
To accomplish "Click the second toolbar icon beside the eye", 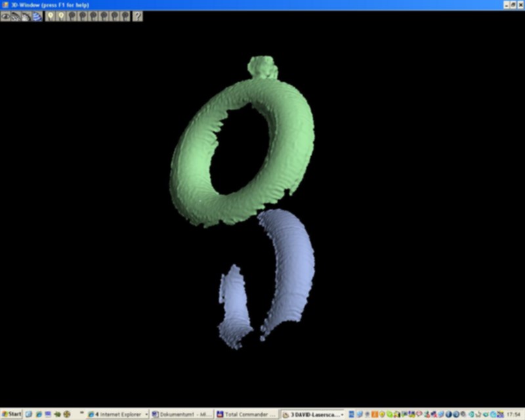I will [x=16, y=16].
